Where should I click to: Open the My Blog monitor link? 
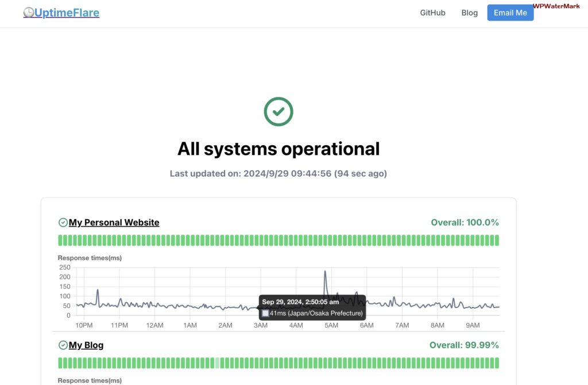click(x=86, y=345)
